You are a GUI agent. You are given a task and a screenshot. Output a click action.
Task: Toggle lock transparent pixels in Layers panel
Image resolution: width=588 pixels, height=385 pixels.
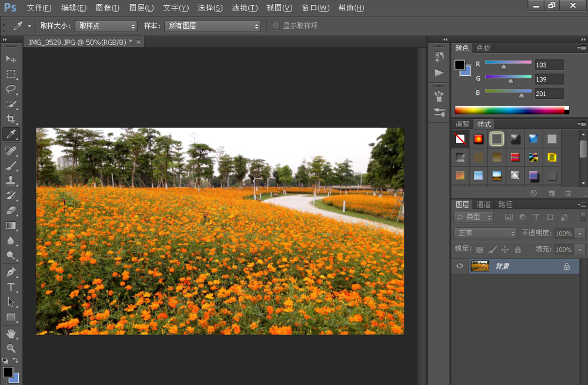pyautogui.click(x=479, y=250)
